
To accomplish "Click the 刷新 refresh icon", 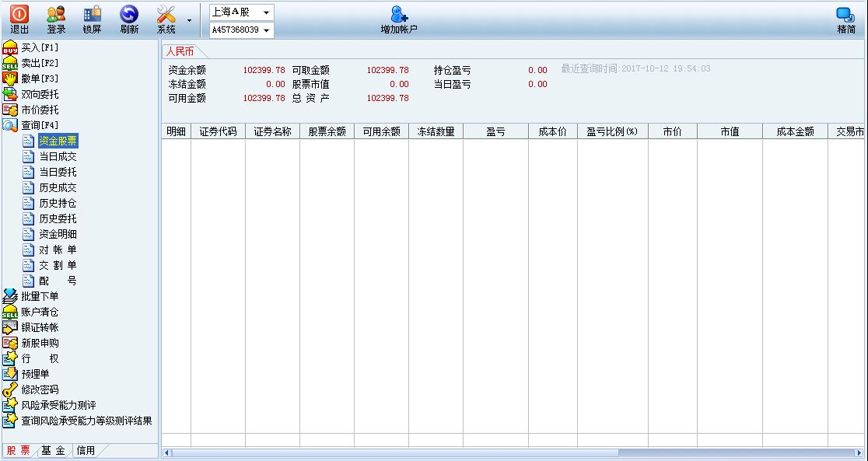I will (129, 15).
